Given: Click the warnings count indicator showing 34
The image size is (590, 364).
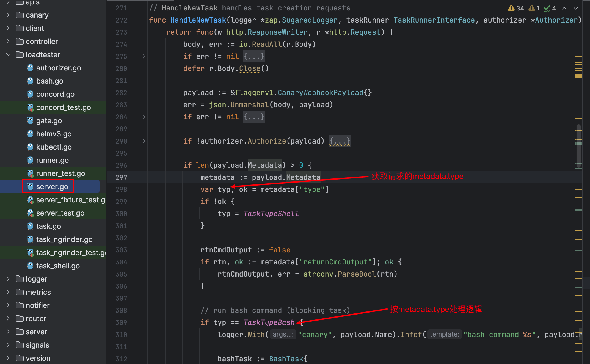Looking at the screenshot, I should click(516, 8).
